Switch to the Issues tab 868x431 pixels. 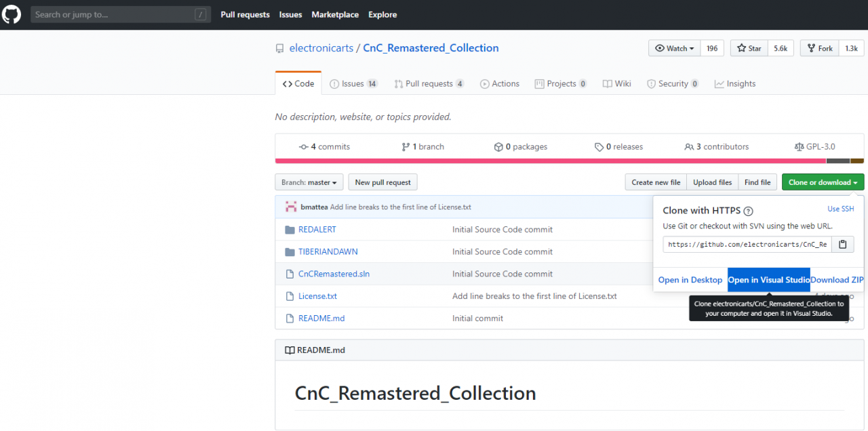353,84
